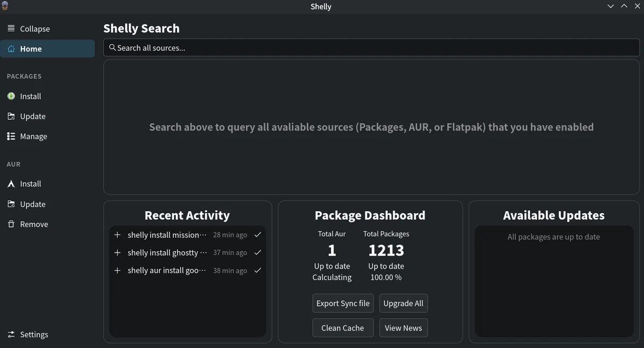Click the '28 min ago' timestamp
The height and width of the screenshot is (348, 644).
pos(230,235)
